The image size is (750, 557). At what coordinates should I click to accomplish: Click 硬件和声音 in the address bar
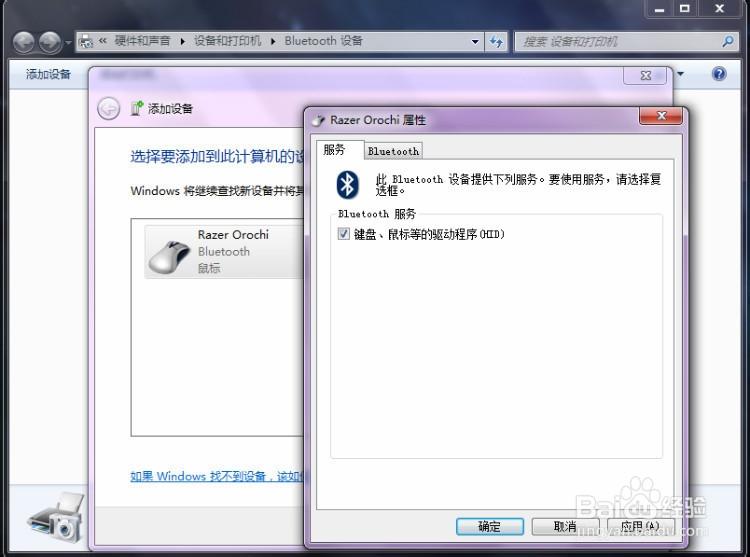(143, 41)
